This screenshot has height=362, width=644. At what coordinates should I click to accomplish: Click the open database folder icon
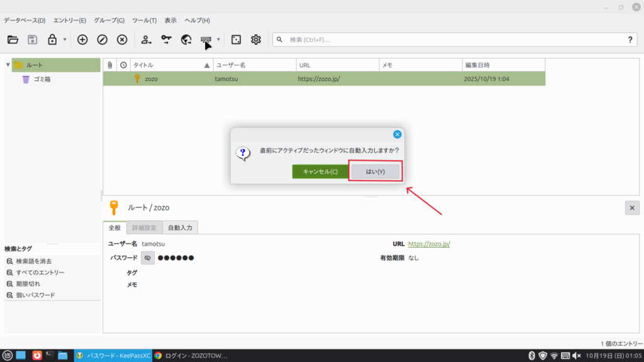point(13,40)
